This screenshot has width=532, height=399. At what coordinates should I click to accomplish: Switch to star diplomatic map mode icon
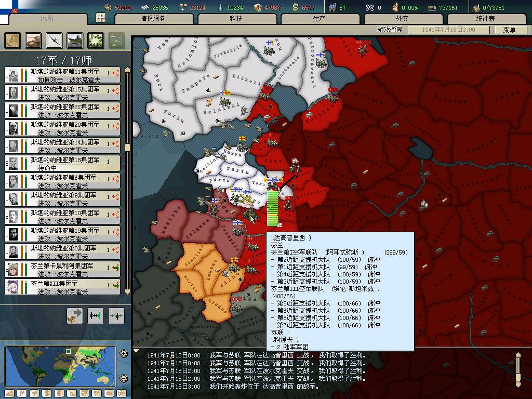pos(122,393)
